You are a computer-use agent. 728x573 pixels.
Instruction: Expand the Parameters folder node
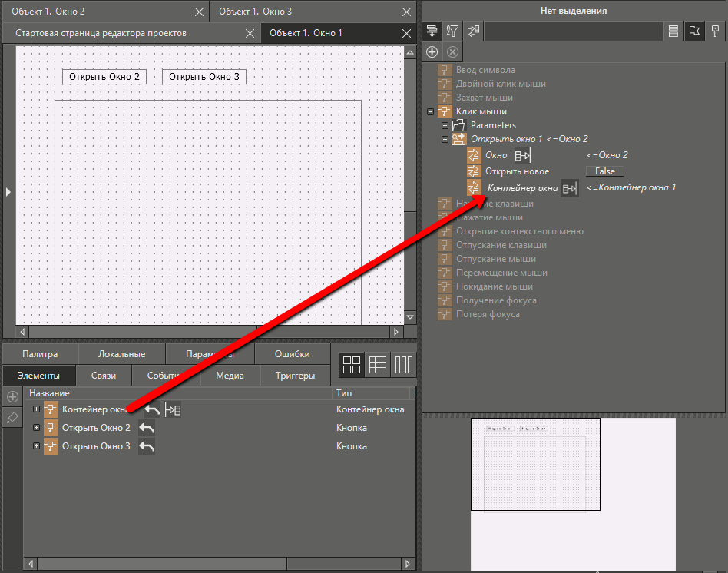tap(445, 125)
